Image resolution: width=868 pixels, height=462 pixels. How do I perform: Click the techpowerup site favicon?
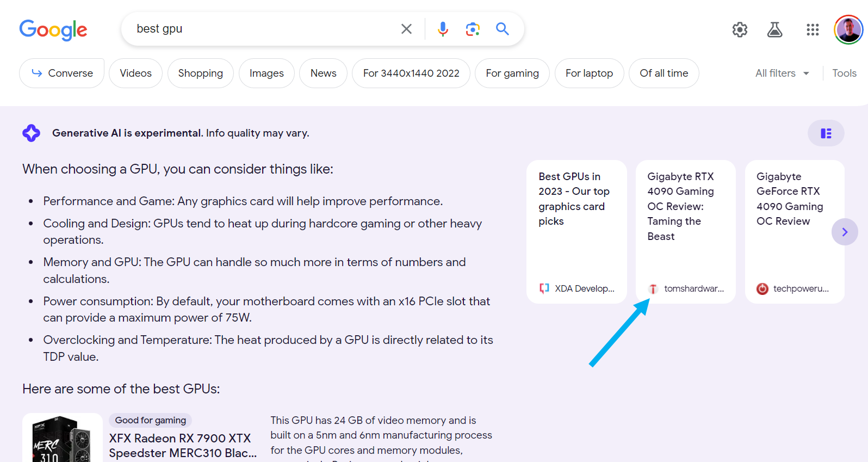(x=762, y=288)
